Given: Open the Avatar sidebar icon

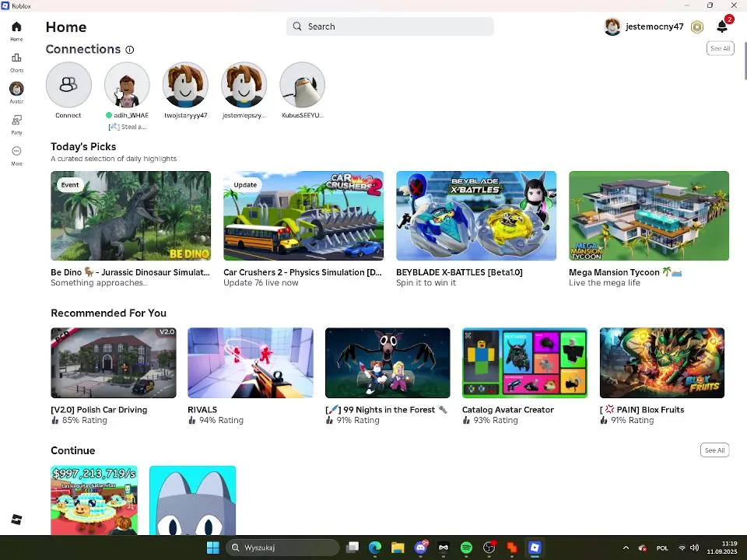Looking at the screenshot, I should coord(16,89).
